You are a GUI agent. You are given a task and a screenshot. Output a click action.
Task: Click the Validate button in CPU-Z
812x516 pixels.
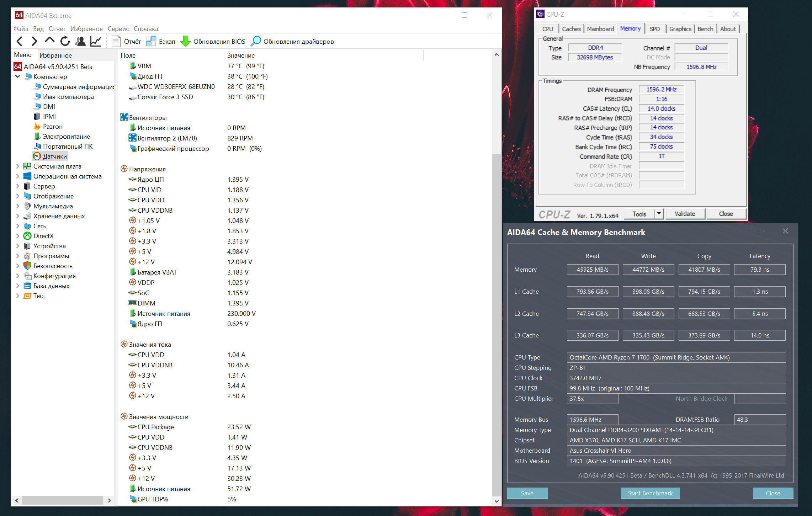tap(685, 214)
